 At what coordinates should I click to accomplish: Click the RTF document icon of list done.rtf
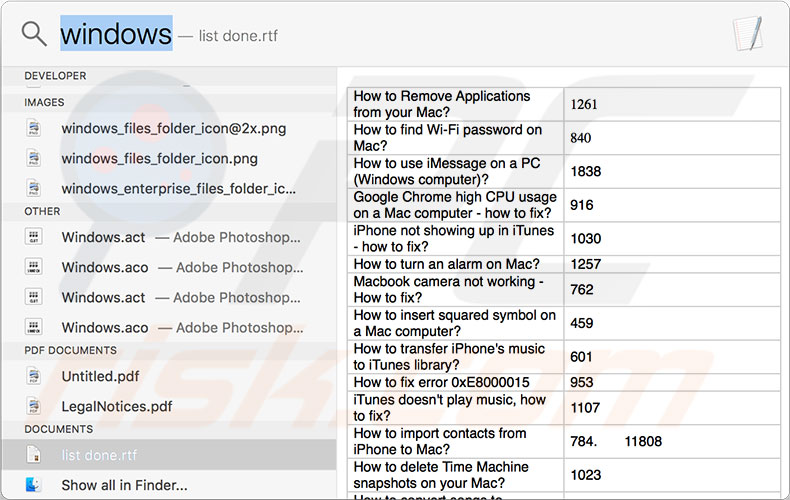point(34,455)
